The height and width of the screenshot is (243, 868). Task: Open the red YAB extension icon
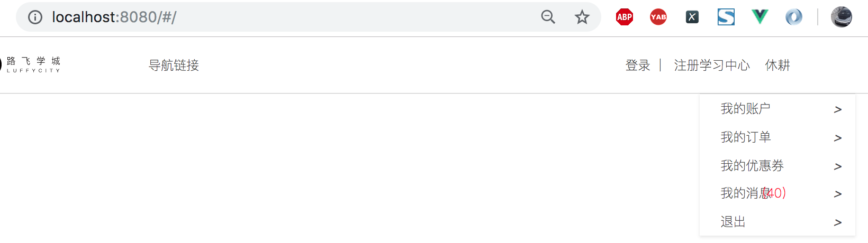click(658, 17)
